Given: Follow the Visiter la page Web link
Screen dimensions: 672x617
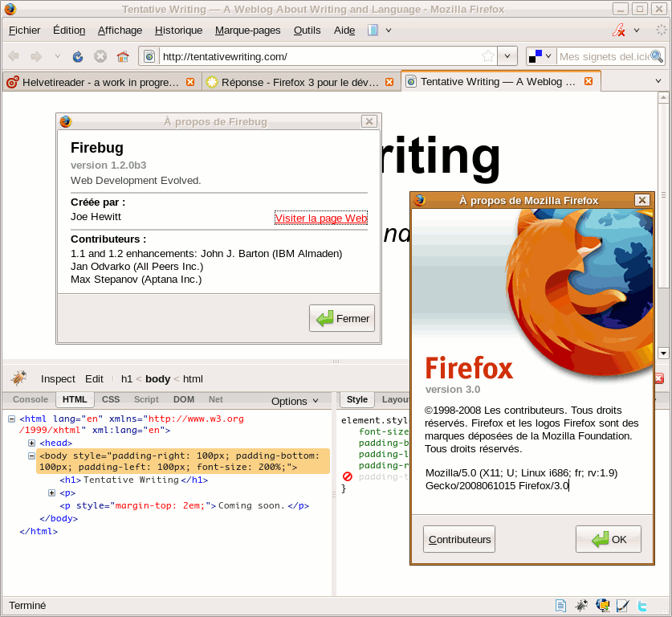Looking at the screenshot, I should coord(321,218).
